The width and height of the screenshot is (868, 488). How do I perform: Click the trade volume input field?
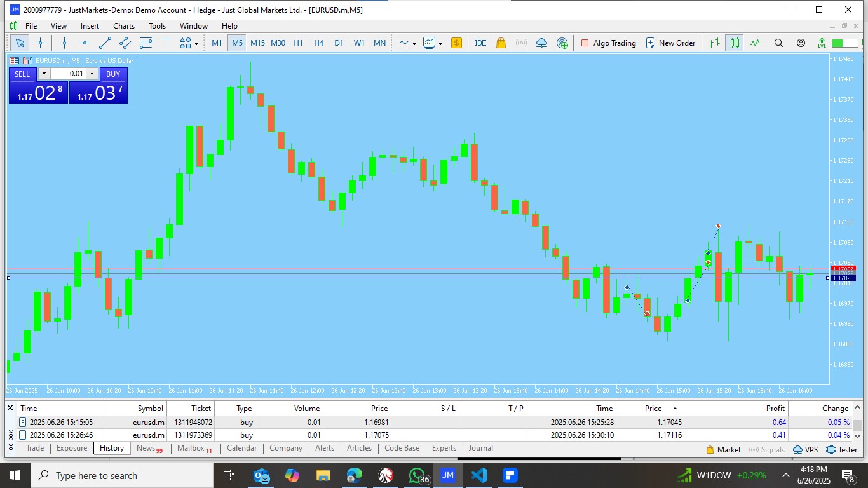point(69,74)
